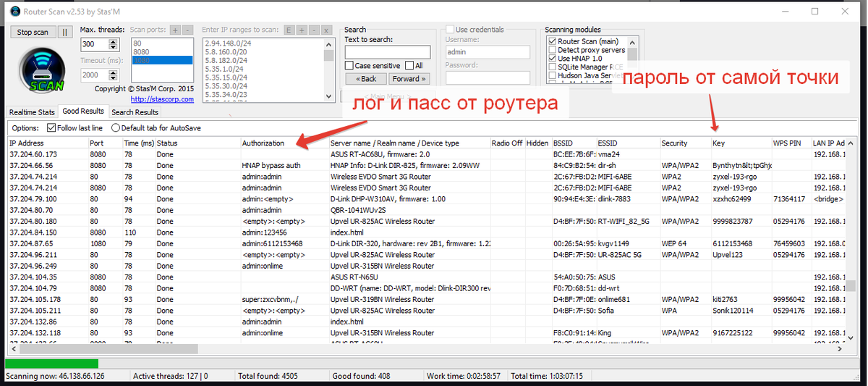Select port 8080 in scan ports list
Image resolution: width=868 pixels, height=386 pixels.
tap(162, 51)
